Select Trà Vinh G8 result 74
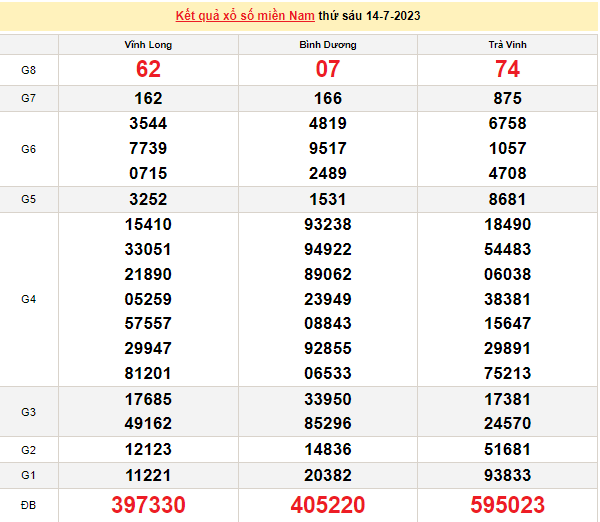 [508, 70]
